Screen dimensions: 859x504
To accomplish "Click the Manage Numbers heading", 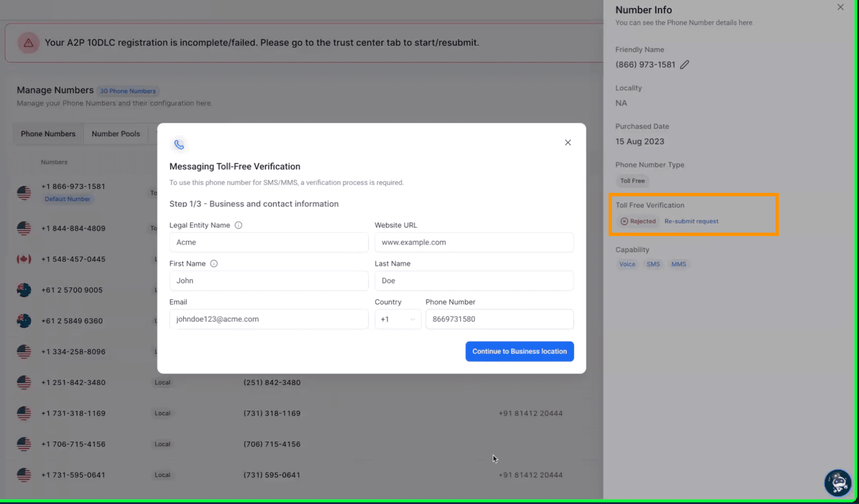I will (x=55, y=90).
